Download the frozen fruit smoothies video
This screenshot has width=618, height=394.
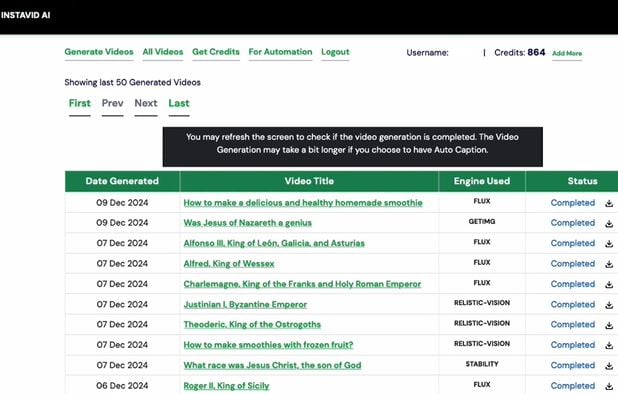[609, 346]
